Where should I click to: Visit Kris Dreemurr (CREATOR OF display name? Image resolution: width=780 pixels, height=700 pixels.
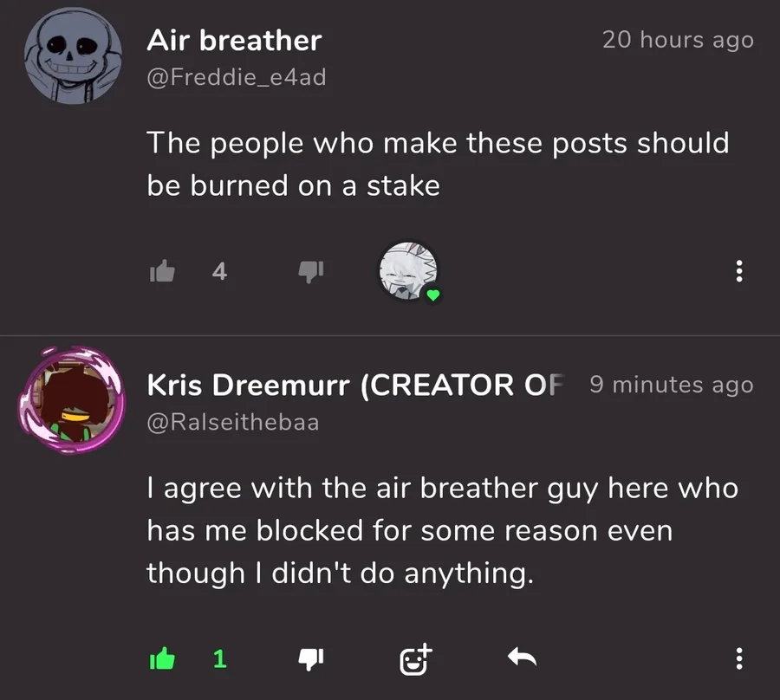click(355, 386)
